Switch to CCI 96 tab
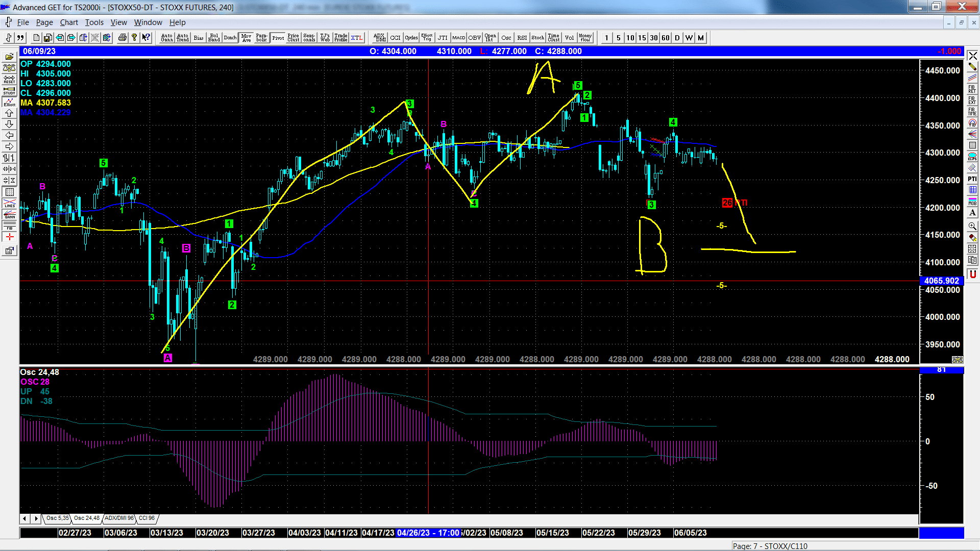This screenshot has width=980, height=551. [146, 518]
